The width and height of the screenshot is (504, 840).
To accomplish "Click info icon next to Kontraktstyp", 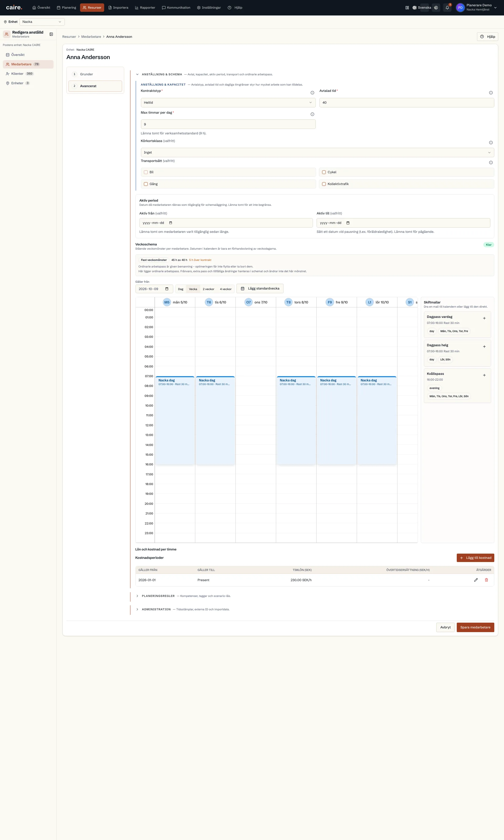I will pyautogui.click(x=312, y=93).
